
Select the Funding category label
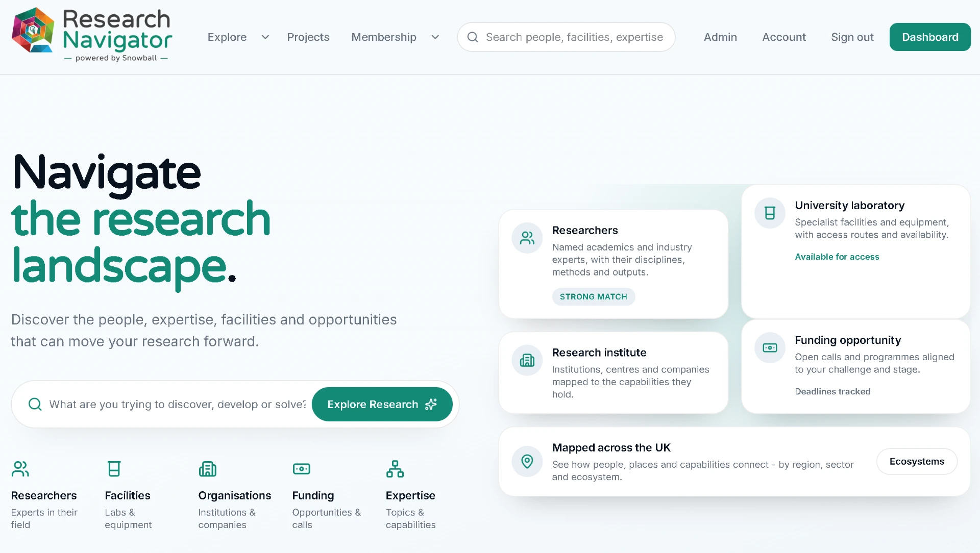(x=313, y=496)
